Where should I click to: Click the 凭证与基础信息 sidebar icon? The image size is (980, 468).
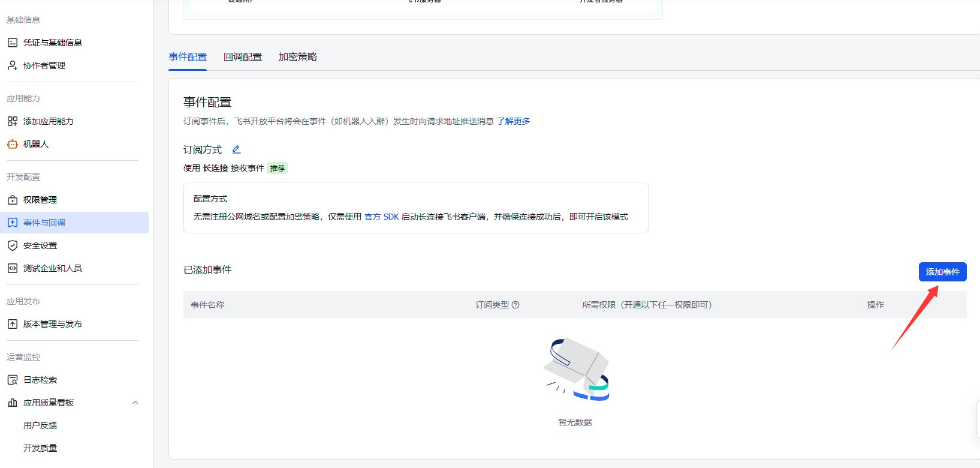tap(12, 43)
